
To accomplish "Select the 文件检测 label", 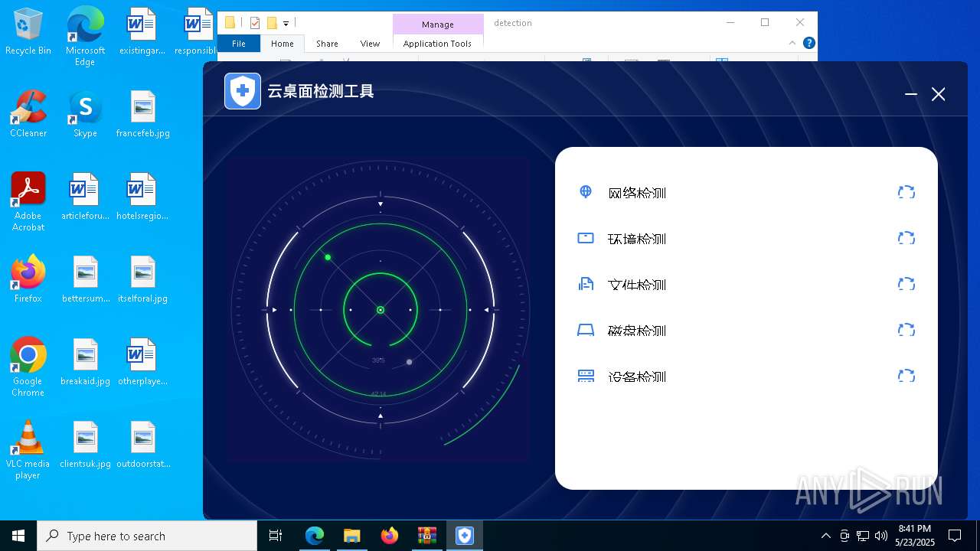I will (637, 285).
